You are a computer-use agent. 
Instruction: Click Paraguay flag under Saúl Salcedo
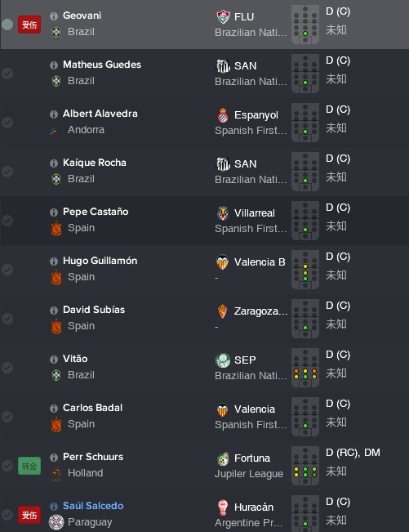(x=56, y=522)
